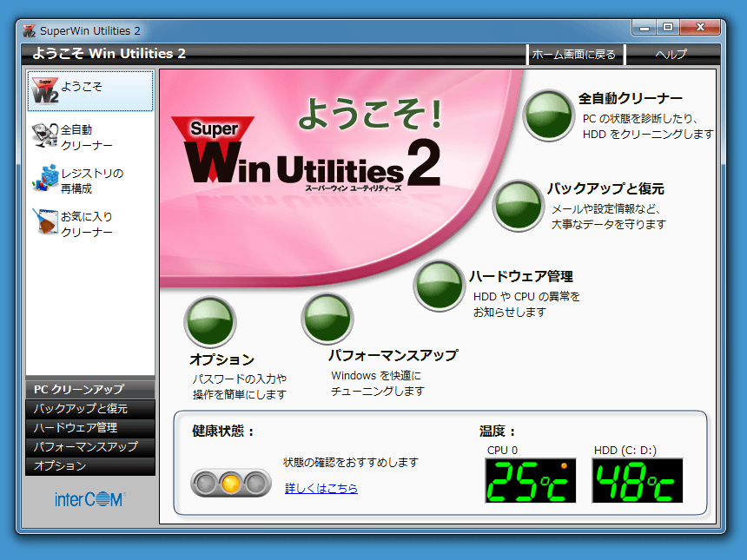Maximize the SuperWin Utilities window
This screenshot has height=560, width=747.
(668, 28)
